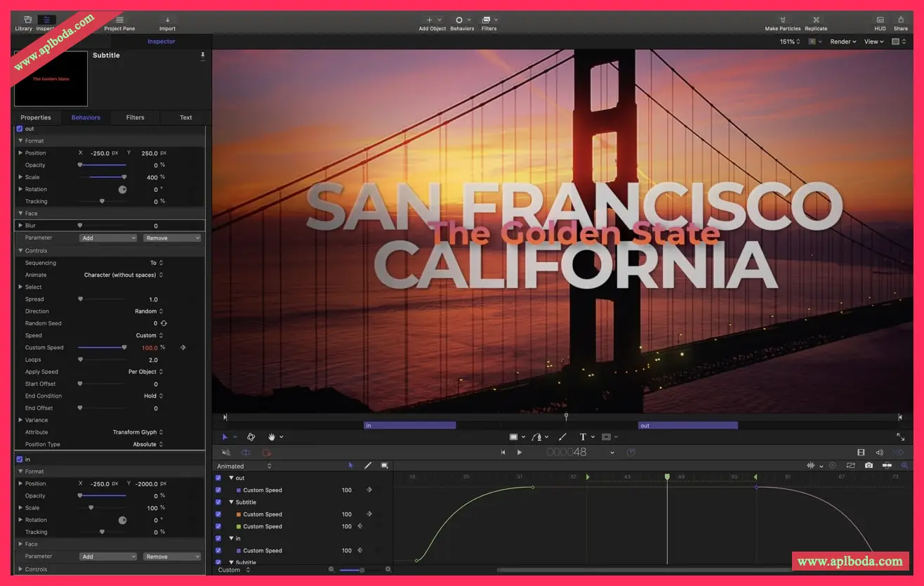
Task: Open the HUD panel
Action: [x=880, y=20]
